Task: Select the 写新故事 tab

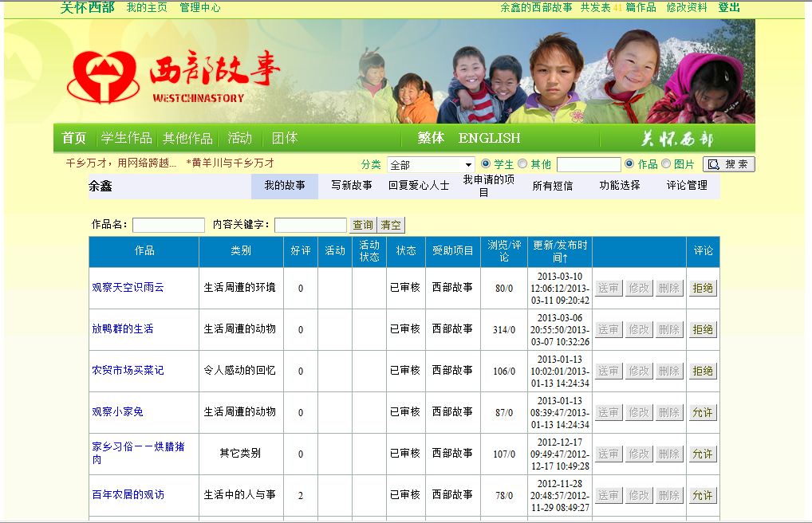Action: (x=352, y=186)
